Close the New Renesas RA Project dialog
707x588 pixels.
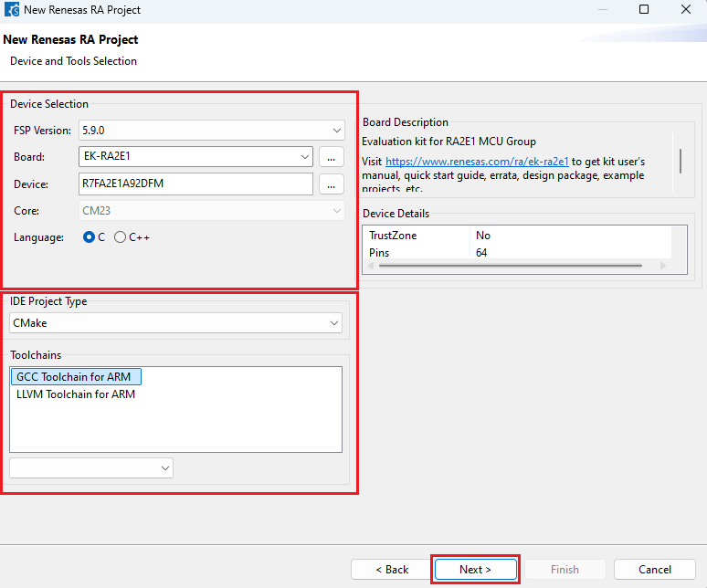tap(686, 10)
